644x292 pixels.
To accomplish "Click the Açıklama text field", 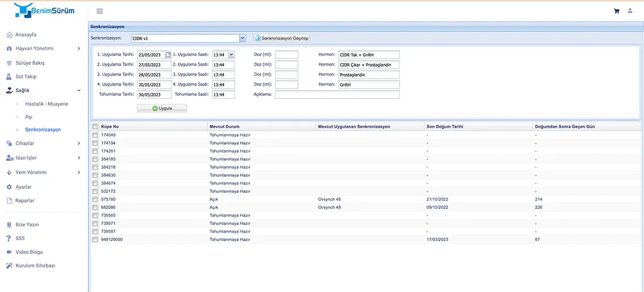I will (337, 95).
